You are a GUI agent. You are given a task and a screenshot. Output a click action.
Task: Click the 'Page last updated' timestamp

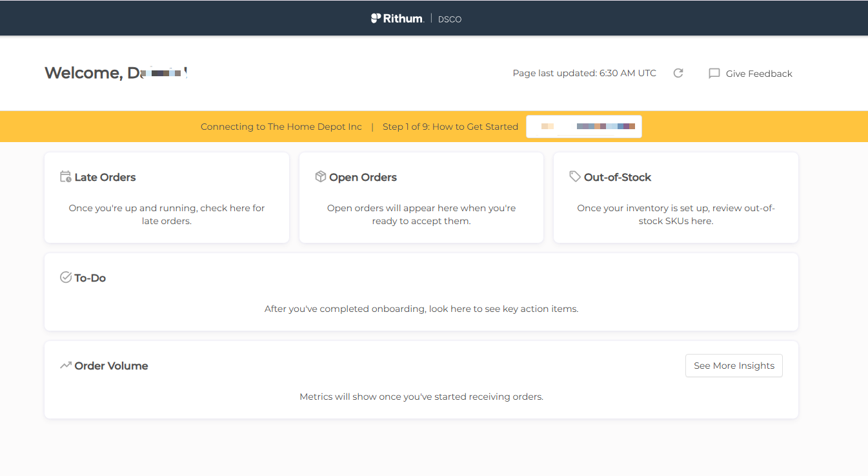tap(584, 74)
